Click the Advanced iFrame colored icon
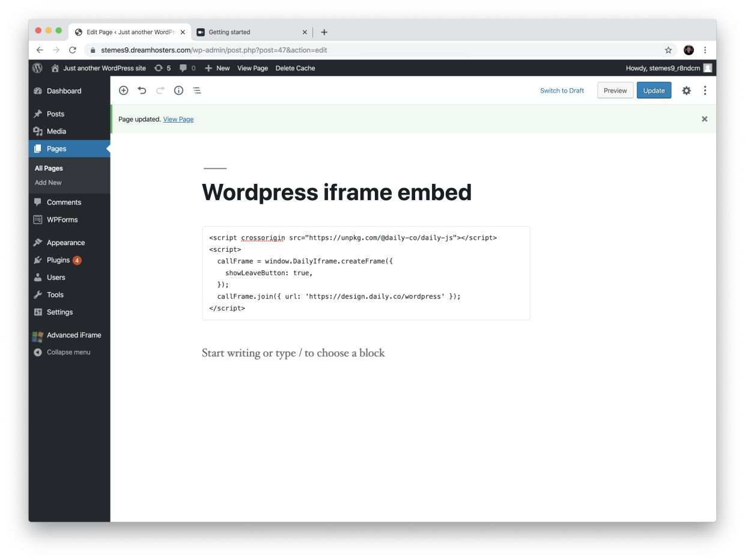 [x=38, y=336]
